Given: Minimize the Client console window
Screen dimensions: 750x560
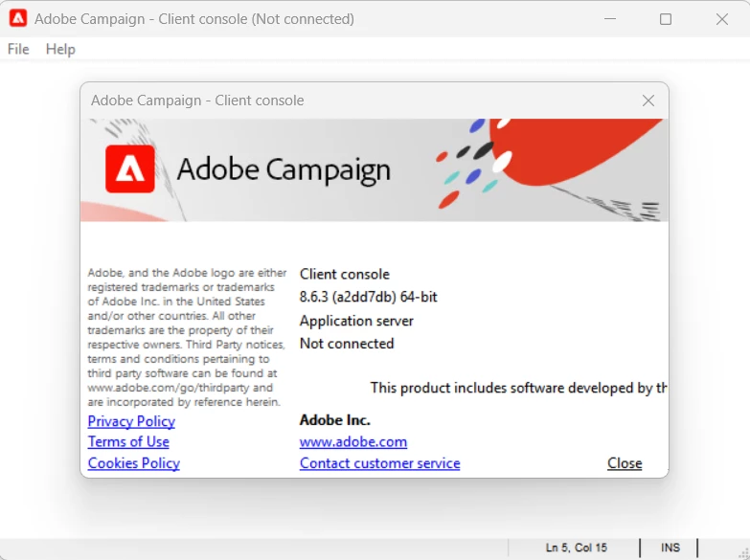Looking at the screenshot, I should pos(610,18).
